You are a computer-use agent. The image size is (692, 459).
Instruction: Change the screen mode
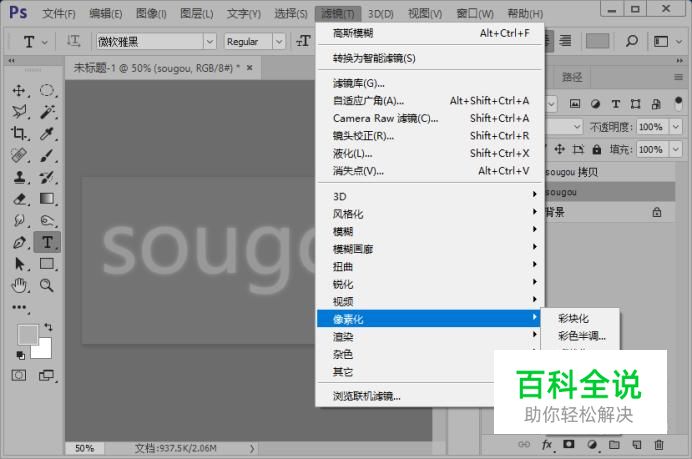(x=46, y=375)
